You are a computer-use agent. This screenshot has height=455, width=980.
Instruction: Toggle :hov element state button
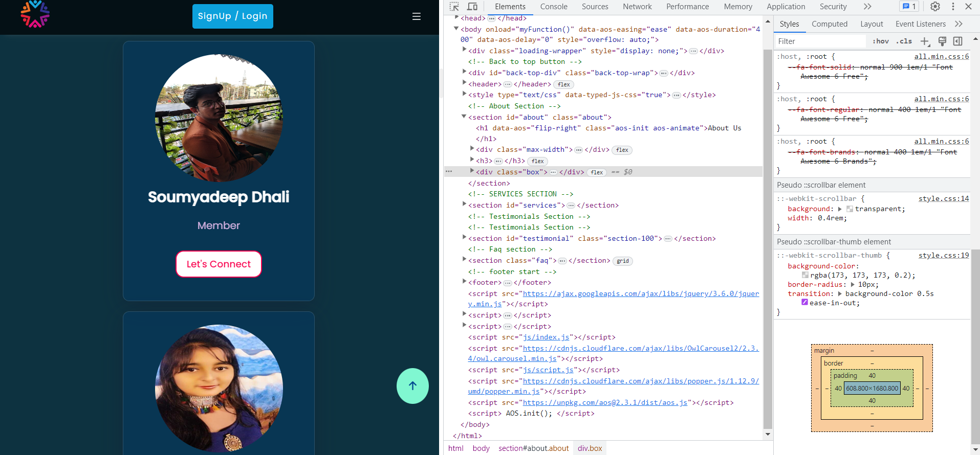pyautogui.click(x=881, y=41)
